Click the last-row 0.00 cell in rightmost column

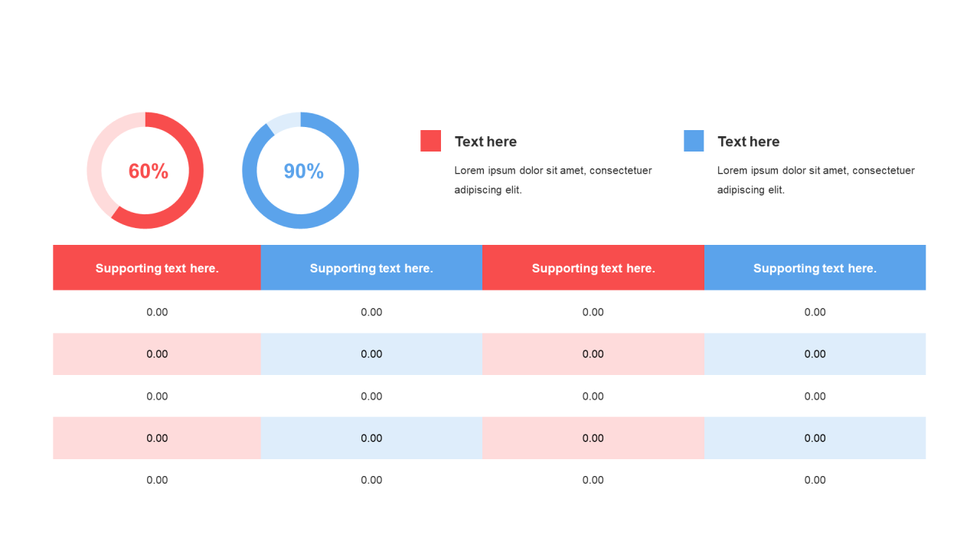815,480
